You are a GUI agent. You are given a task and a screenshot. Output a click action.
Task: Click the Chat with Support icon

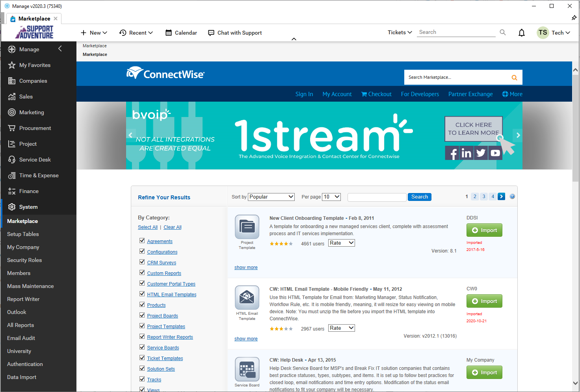(211, 33)
